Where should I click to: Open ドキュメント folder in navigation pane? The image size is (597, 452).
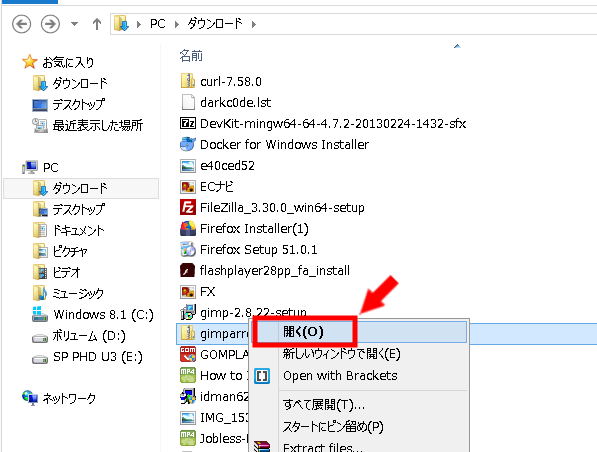pos(78,230)
